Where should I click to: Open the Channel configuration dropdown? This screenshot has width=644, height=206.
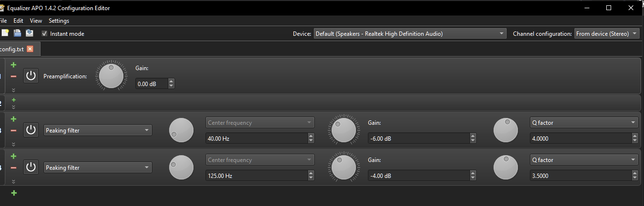[x=607, y=34]
